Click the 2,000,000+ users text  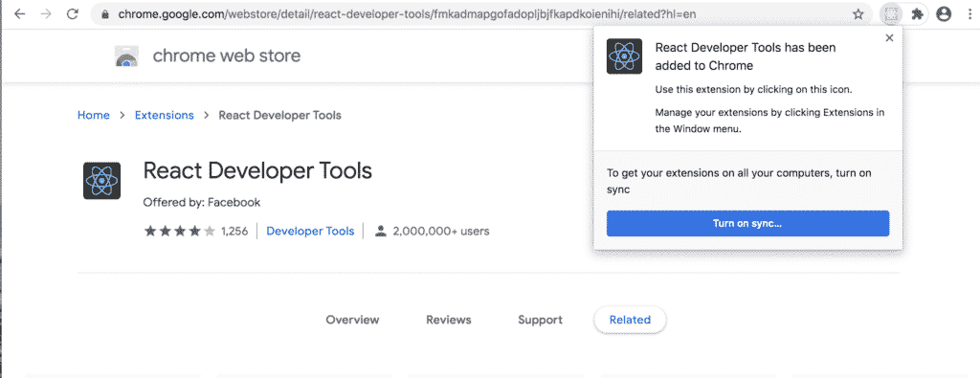click(440, 232)
